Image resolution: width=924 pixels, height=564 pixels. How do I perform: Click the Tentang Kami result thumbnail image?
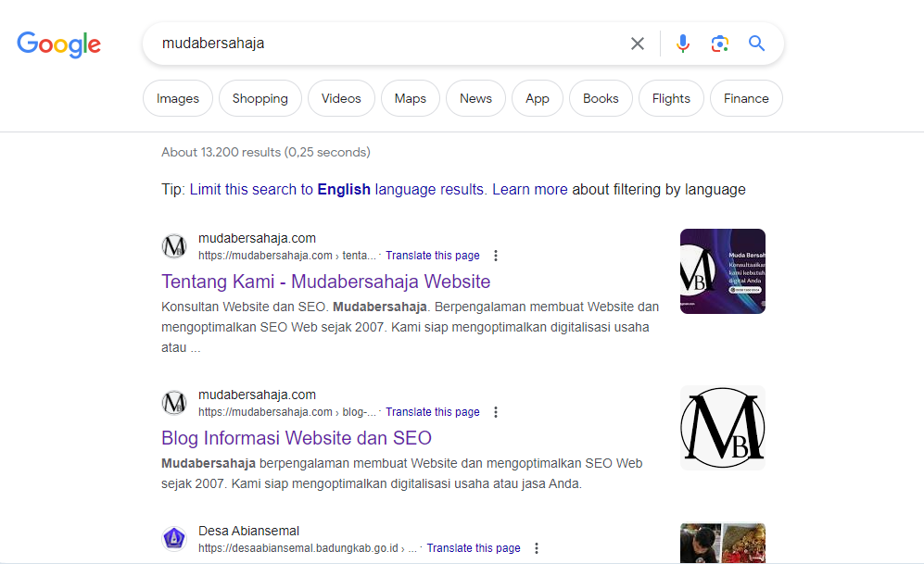[x=722, y=270]
